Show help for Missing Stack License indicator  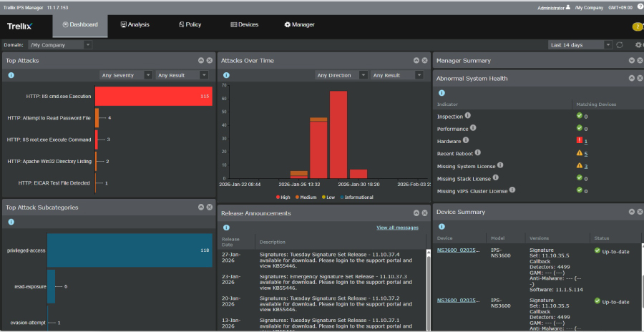tap(495, 178)
